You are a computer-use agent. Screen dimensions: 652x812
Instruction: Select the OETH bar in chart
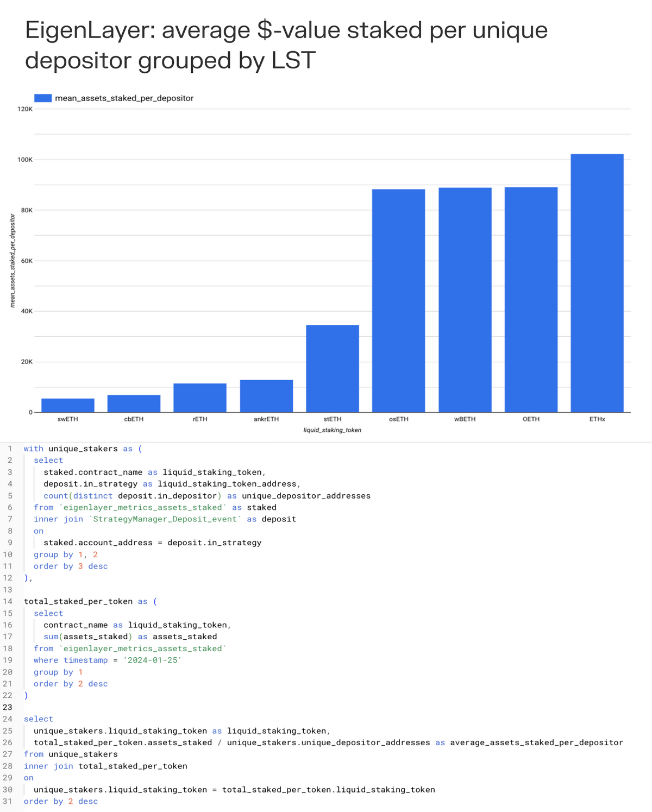tap(531, 299)
